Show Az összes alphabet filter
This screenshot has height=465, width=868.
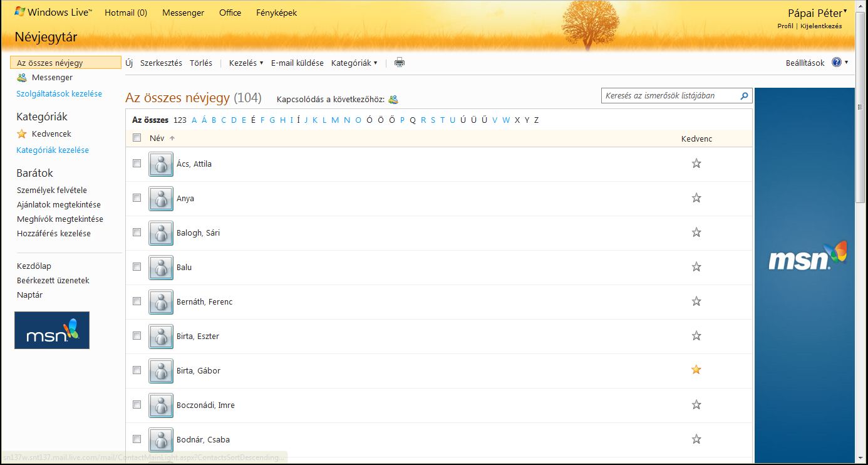[150, 120]
